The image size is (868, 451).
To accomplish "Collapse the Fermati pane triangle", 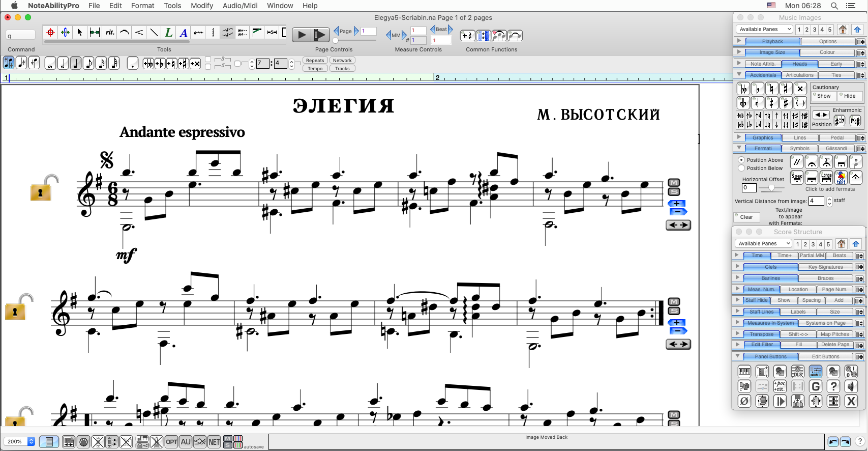I will click(x=739, y=148).
